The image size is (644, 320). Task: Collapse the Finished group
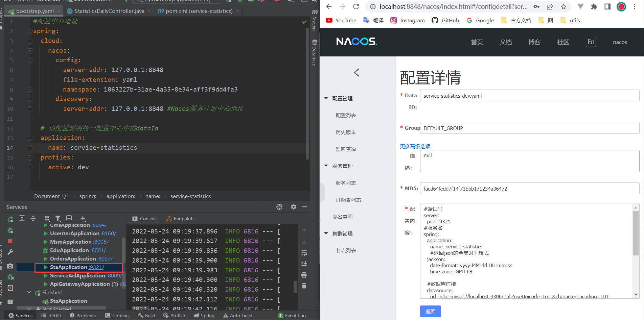coord(29,292)
